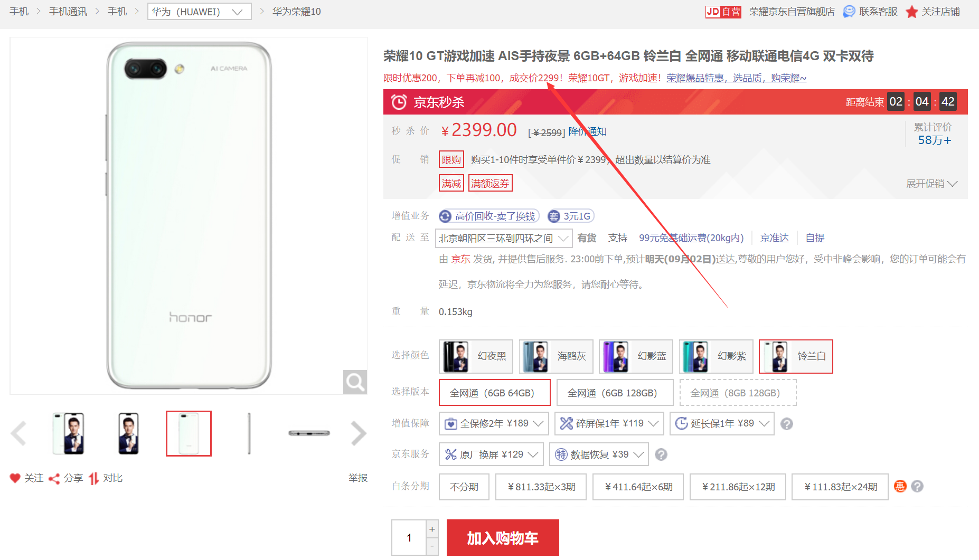979x560 pixels.
Task: Click the 限购 promotion tag
Action: 451,159
